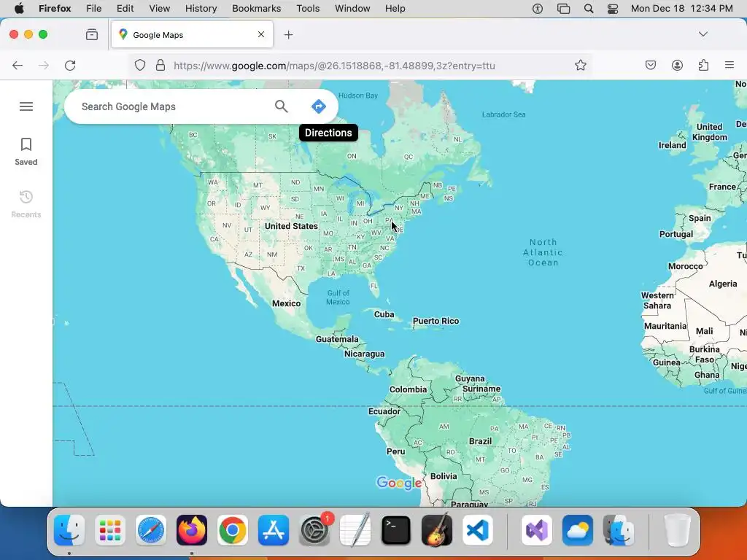Click the address bar URL

click(334, 66)
